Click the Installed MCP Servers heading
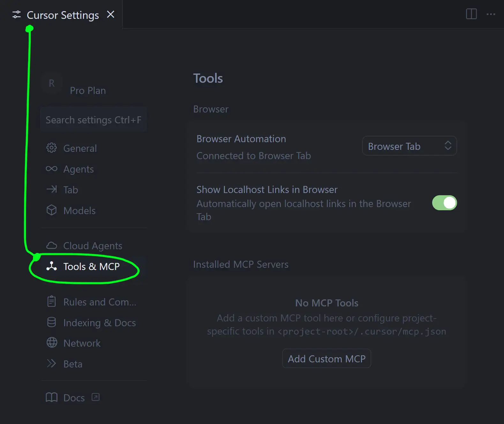The height and width of the screenshot is (424, 504). 241,264
